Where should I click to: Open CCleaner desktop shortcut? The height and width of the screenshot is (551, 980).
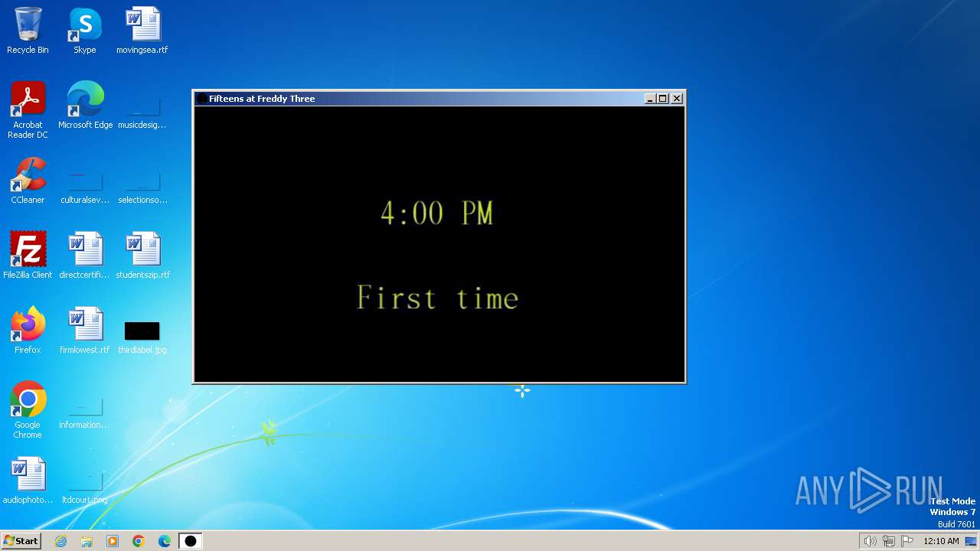[x=28, y=181]
